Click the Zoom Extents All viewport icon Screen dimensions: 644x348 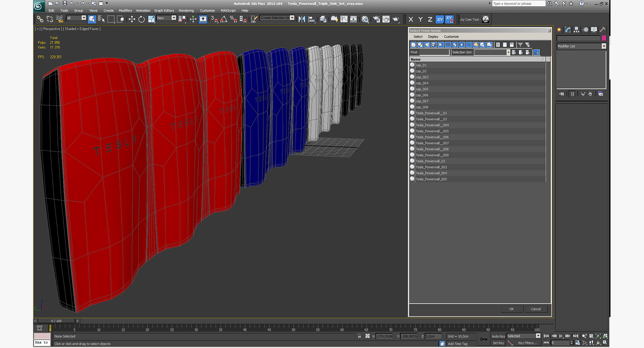(605, 336)
